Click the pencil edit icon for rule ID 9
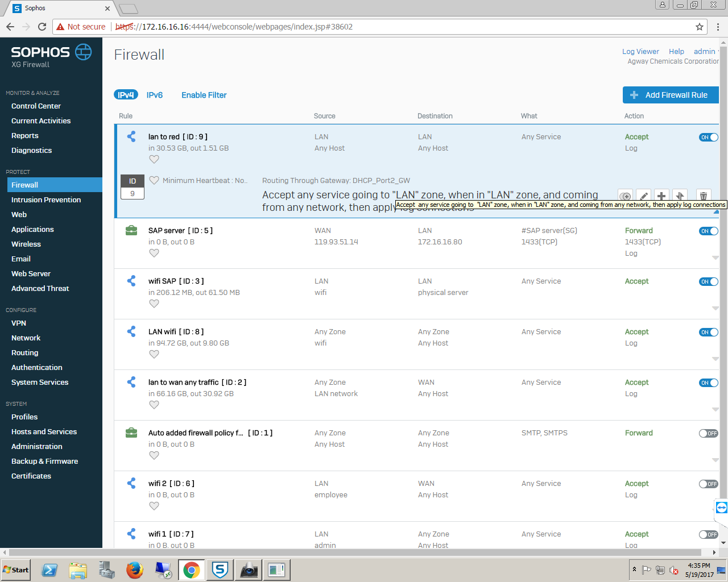The image size is (728, 582). point(643,196)
